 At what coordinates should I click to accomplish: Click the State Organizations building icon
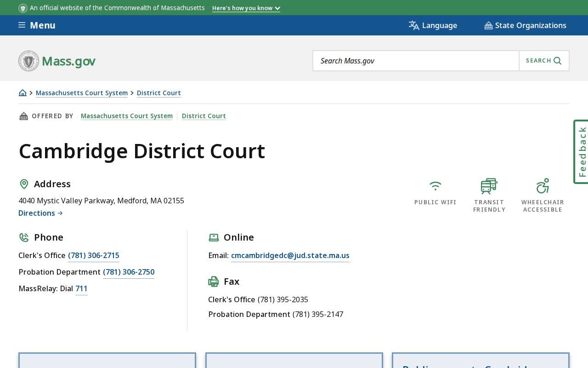pyautogui.click(x=488, y=25)
